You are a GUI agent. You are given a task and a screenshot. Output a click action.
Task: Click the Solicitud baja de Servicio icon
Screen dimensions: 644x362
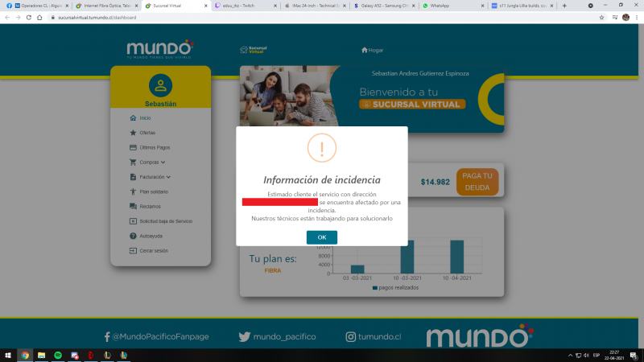coord(133,221)
